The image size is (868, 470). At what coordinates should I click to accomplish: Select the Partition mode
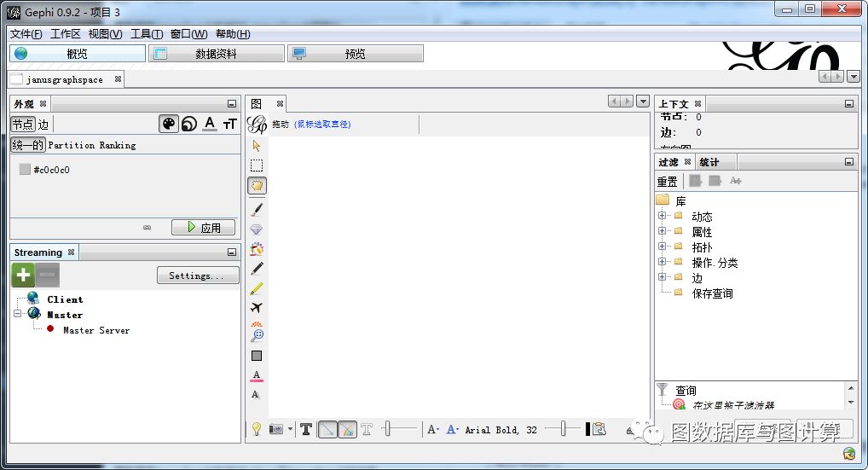[x=72, y=145]
